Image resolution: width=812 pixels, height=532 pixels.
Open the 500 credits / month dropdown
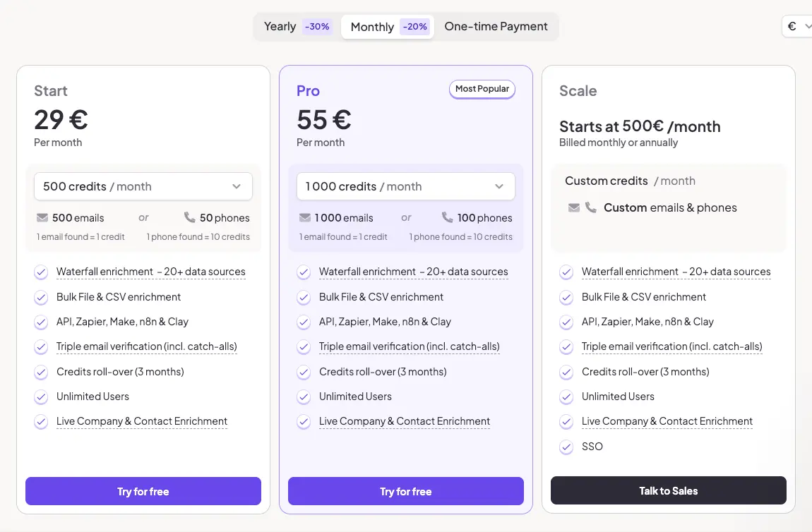pos(143,186)
